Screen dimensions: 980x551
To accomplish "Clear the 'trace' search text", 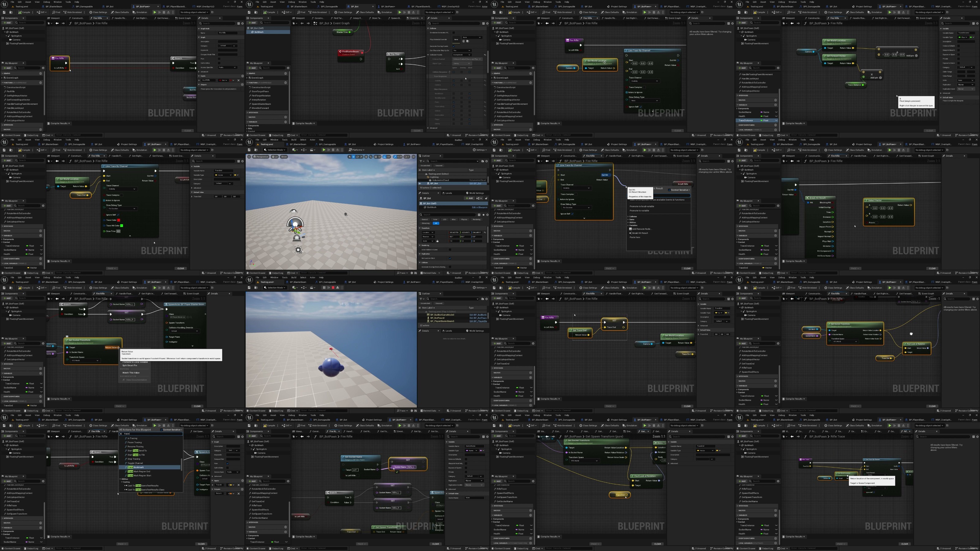I will [121, 434].
